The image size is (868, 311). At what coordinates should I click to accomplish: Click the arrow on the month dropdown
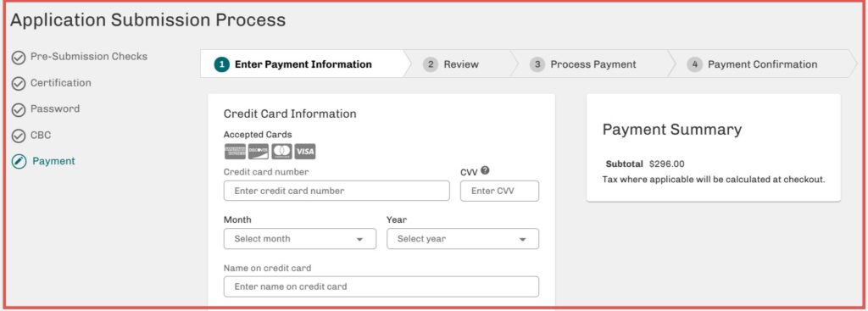(359, 240)
